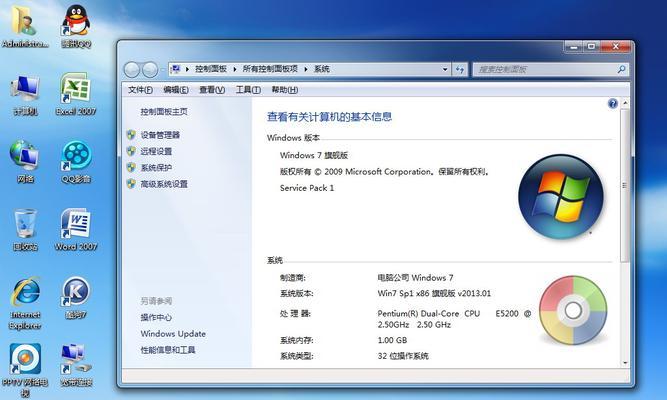Click the 'Win7 Sp1 x86 旗舰版 v2013.01' value

coord(434,293)
